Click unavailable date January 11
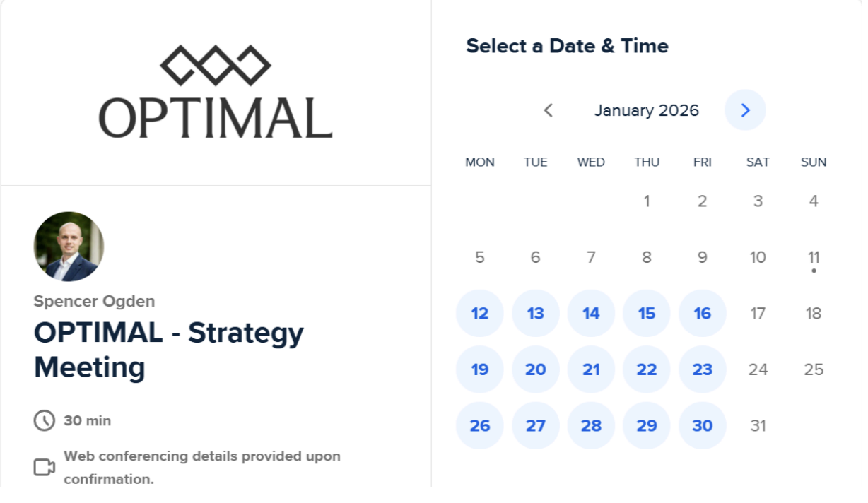The image size is (868, 503). [814, 257]
